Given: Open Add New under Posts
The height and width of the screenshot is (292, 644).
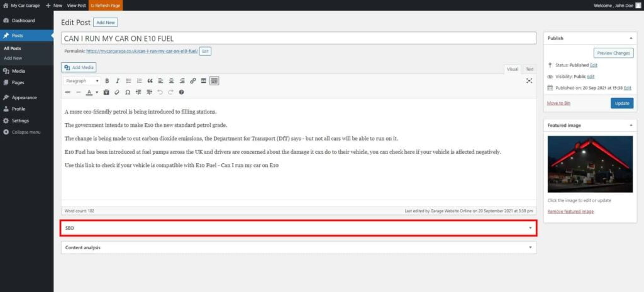Looking at the screenshot, I should click(13, 58).
